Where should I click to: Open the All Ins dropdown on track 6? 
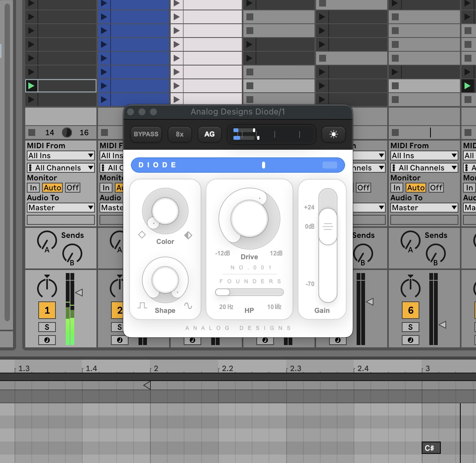click(x=424, y=155)
